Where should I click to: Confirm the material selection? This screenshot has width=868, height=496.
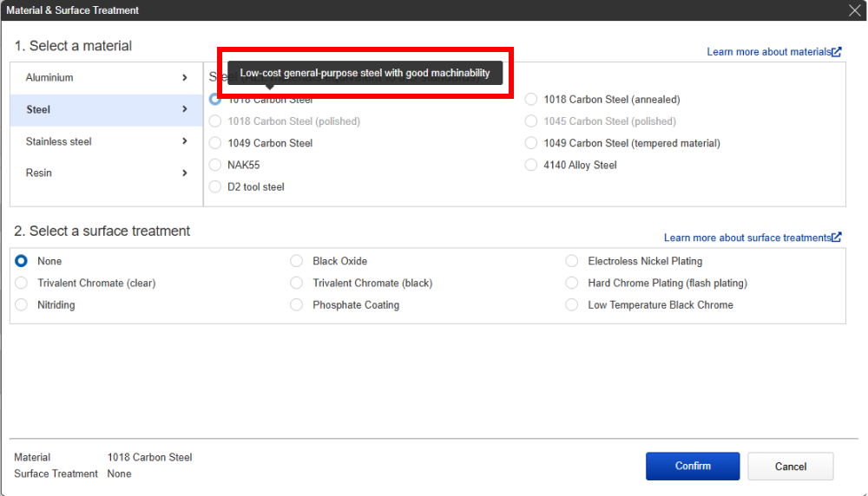click(x=692, y=467)
